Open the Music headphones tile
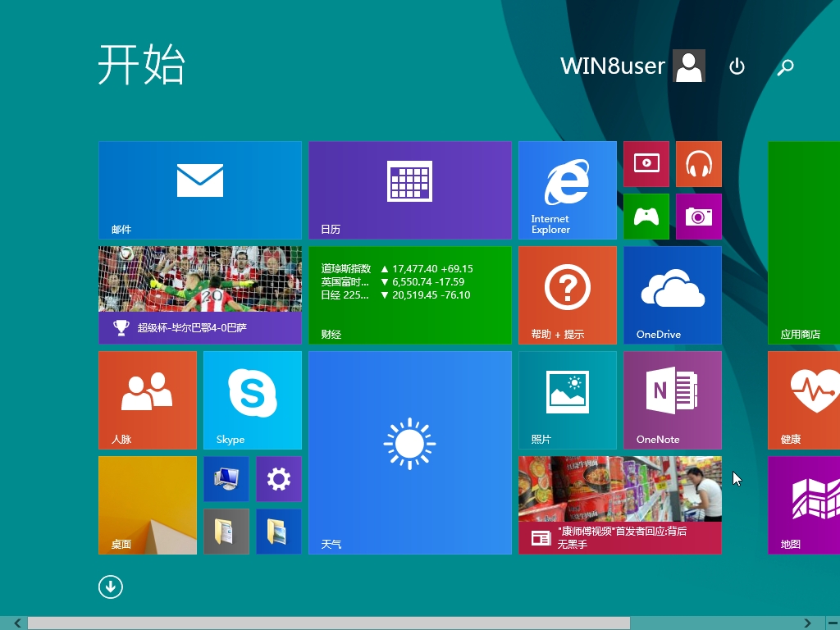The image size is (840, 630). [699, 164]
